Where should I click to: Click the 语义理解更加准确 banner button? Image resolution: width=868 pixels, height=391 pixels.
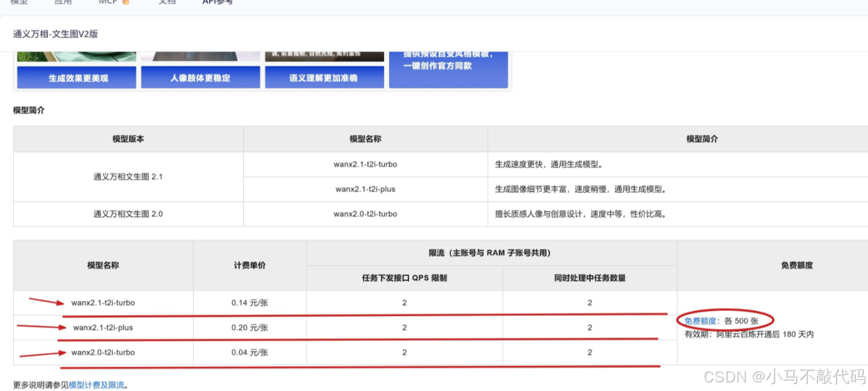click(x=324, y=77)
